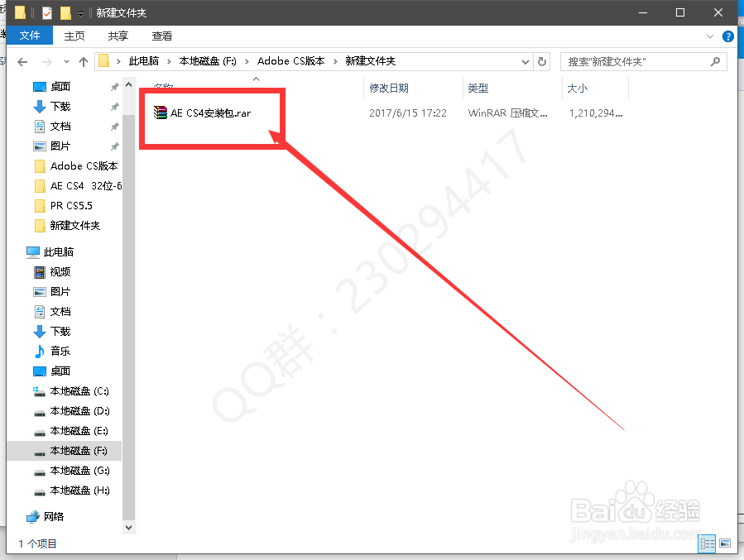Open AE CS4 32位-6 folder in sidebar
The height and width of the screenshot is (560, 744).
85,186
